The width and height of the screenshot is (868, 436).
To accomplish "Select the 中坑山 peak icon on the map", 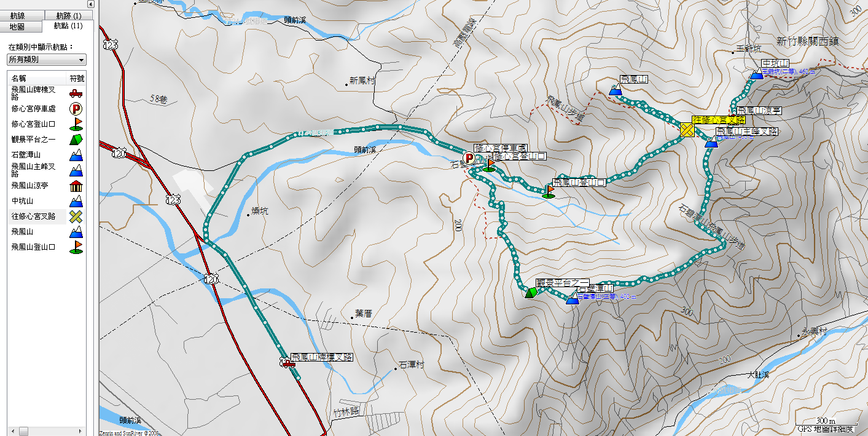I will tap(757, 74).
